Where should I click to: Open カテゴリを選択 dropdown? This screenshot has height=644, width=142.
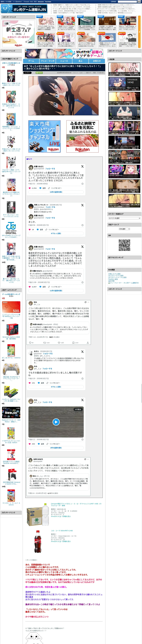[x=124, y=218]
